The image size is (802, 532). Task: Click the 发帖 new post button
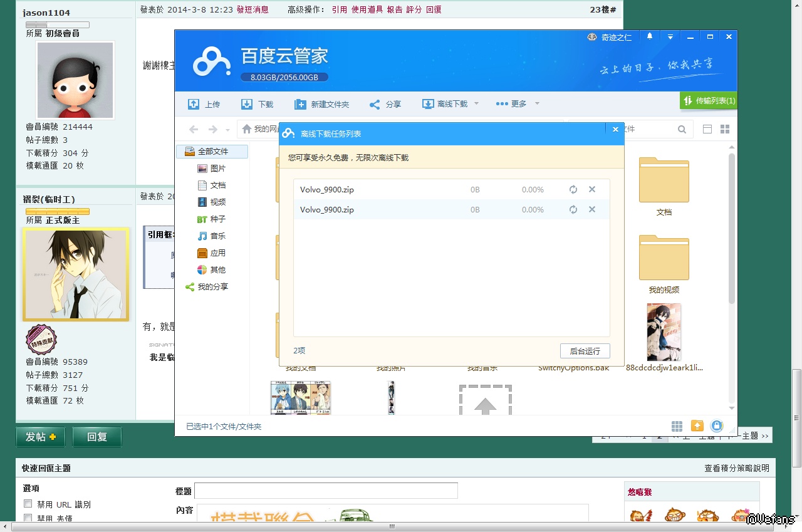point(40,437)
